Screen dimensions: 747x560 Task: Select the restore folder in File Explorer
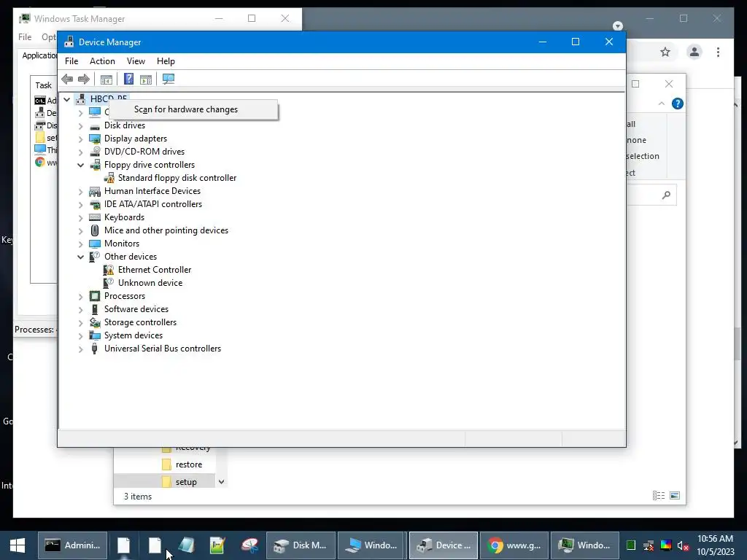[x=189, y=464]
